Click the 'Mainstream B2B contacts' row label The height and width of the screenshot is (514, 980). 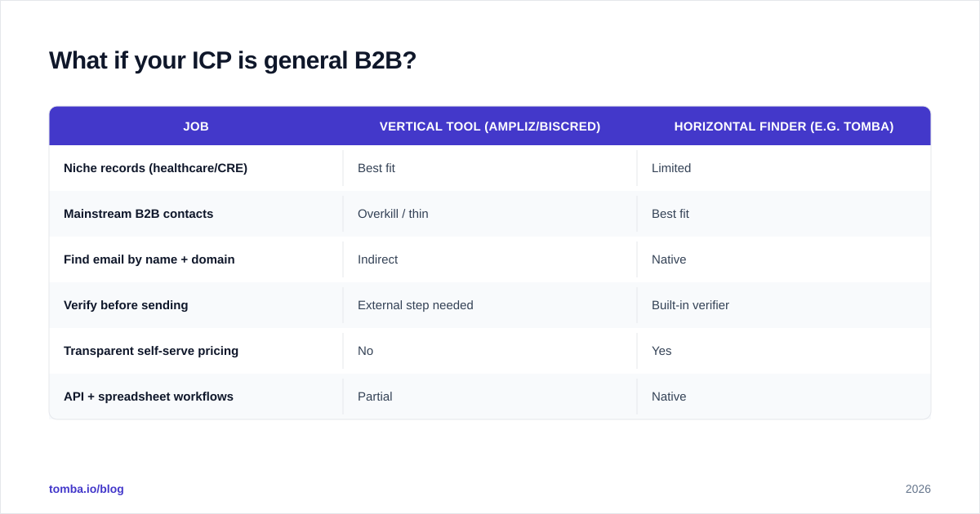[x=138, y=214]
